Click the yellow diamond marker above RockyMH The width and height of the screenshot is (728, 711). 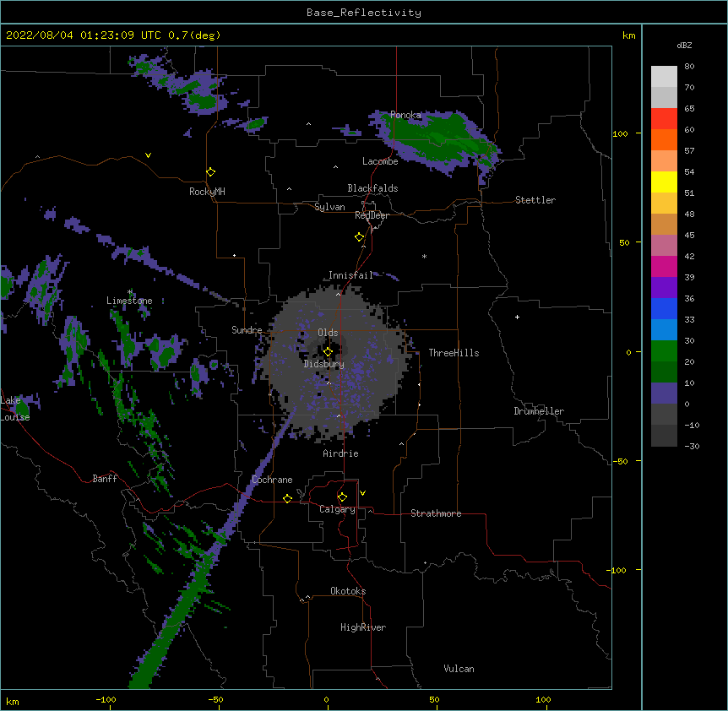tap(211, 172)
